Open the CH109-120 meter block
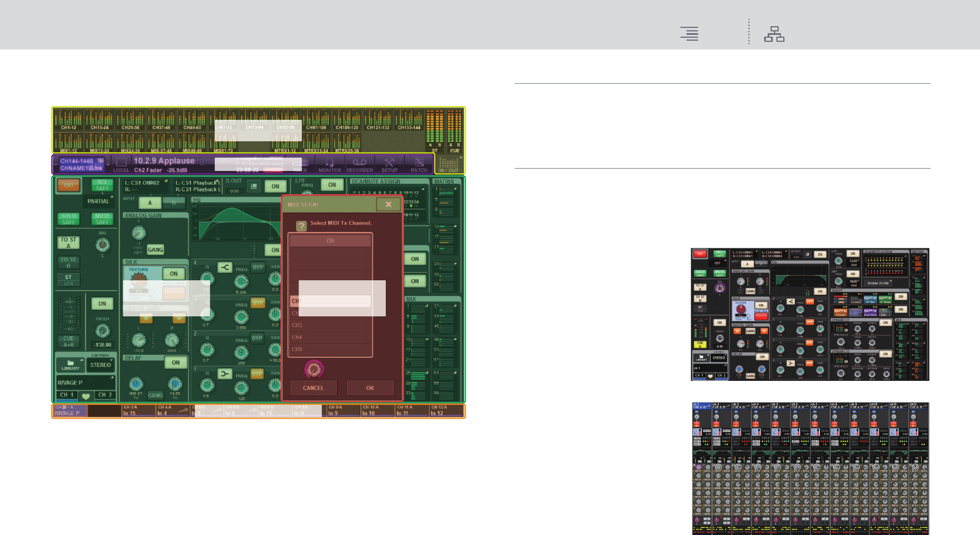The width and height of the screenshot is (980, 535). [x=347, y=120]
